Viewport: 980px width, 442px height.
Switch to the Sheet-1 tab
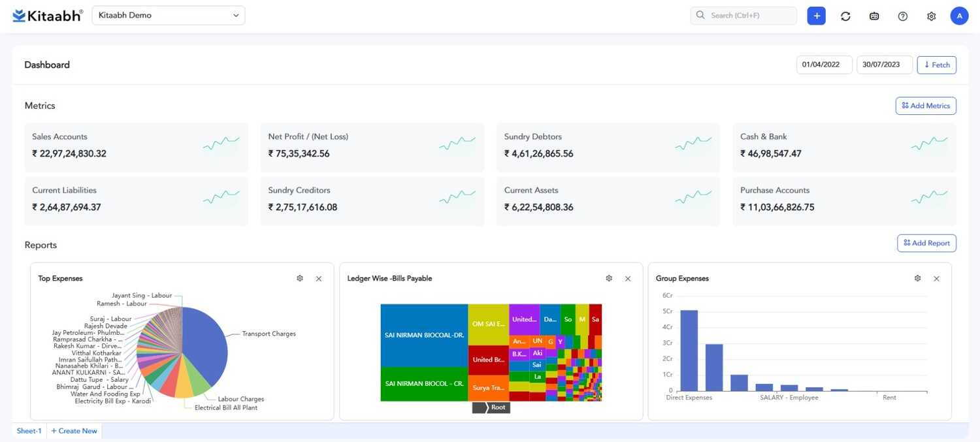click(x=29, y=431)
